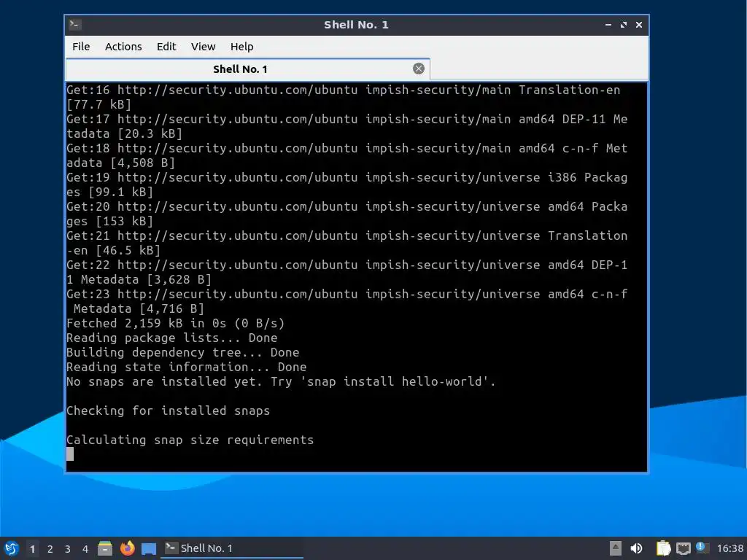Click 'Reading state information... Done' line

186,367
